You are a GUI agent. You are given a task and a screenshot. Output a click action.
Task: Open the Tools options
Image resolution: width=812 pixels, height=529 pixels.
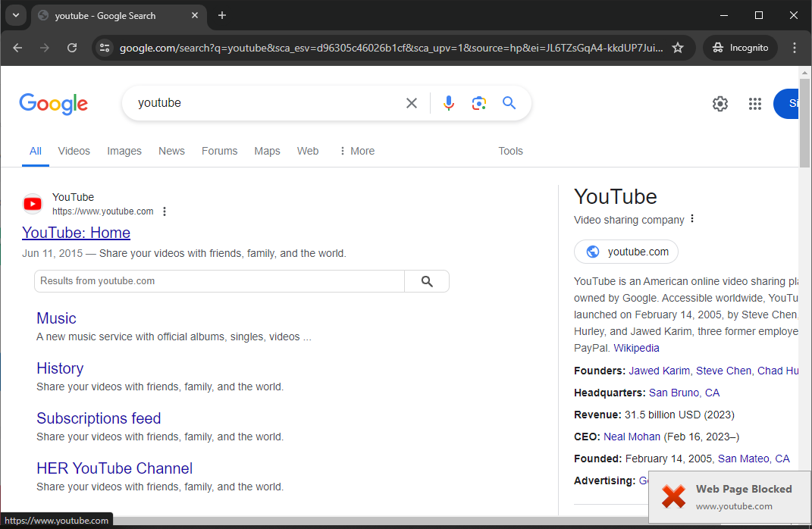click(510, 151)
